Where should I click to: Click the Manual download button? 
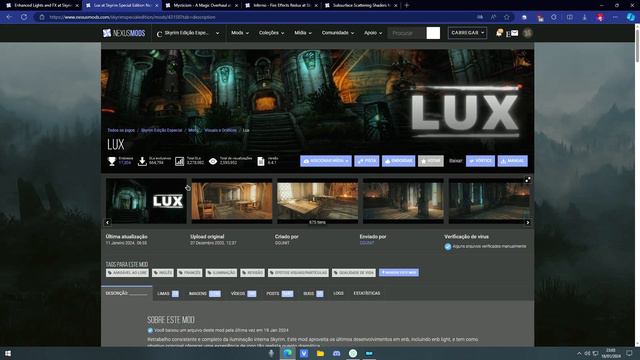coord(513,161)
